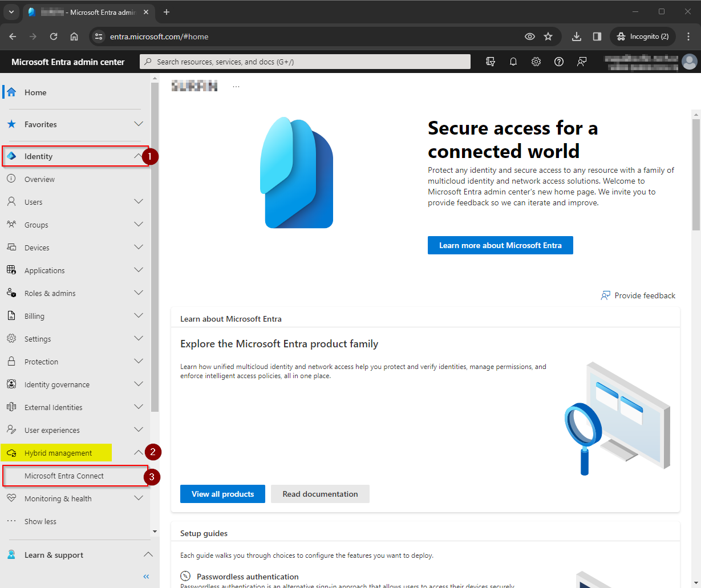701x588 pixels.
Task: Click the Applications grid icon
Action: click(x=11, y=270)
